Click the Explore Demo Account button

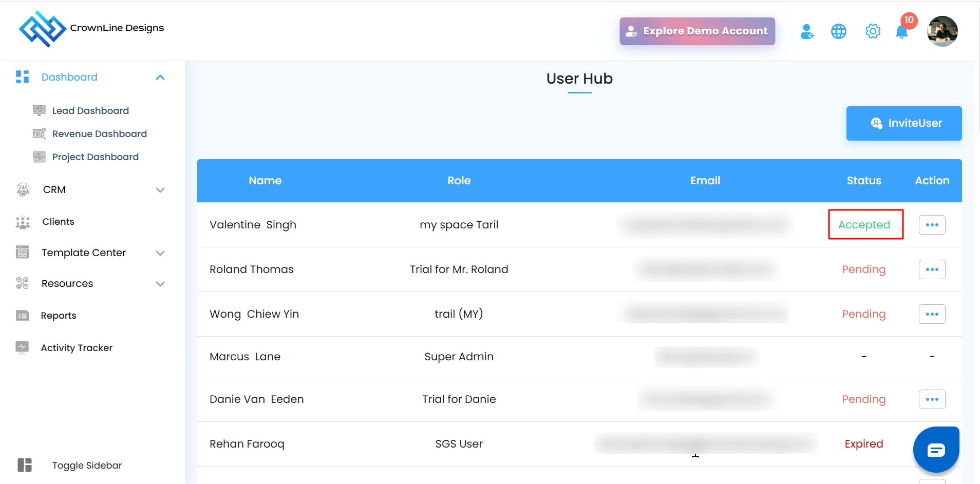[x=697, y=31]
